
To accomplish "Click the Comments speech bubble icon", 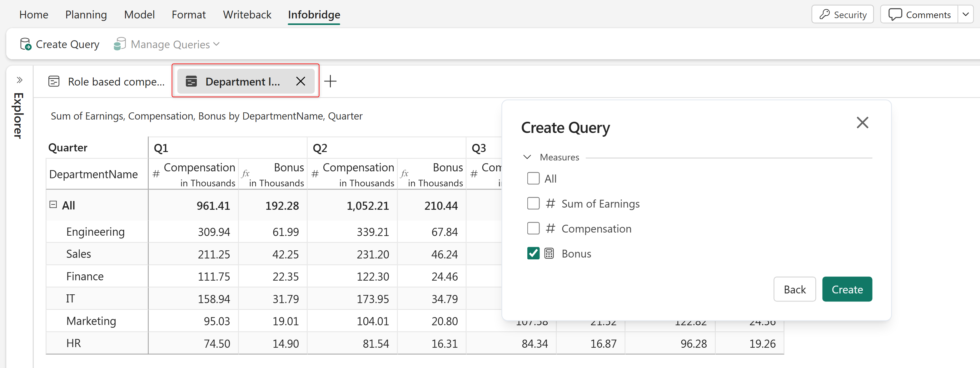I will tap(895, 14).
